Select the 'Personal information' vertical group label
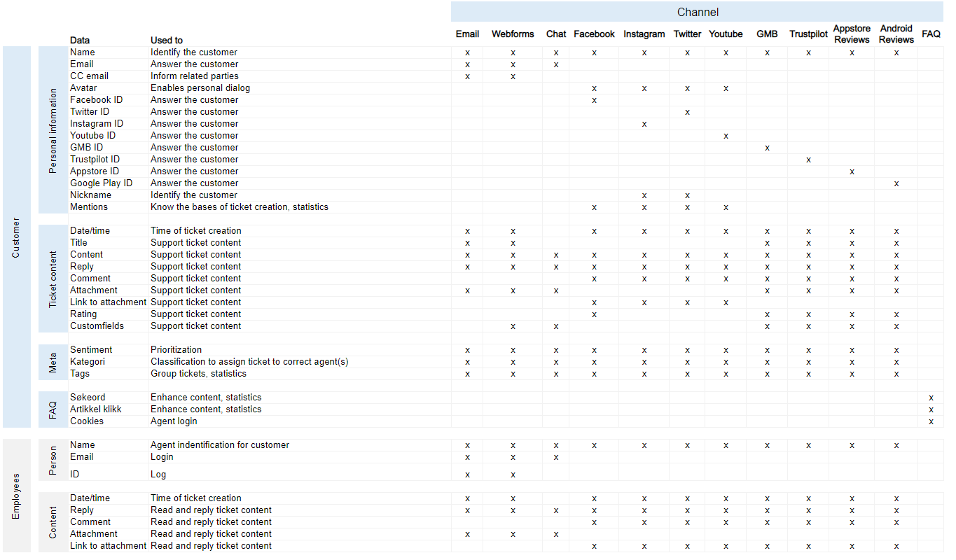 (53, 131)
